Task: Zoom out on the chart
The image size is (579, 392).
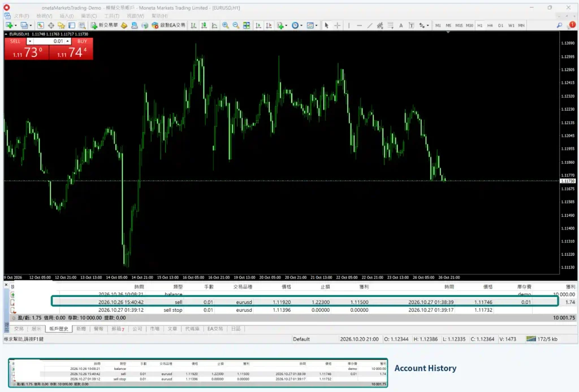Action: (x=236, y=25)
